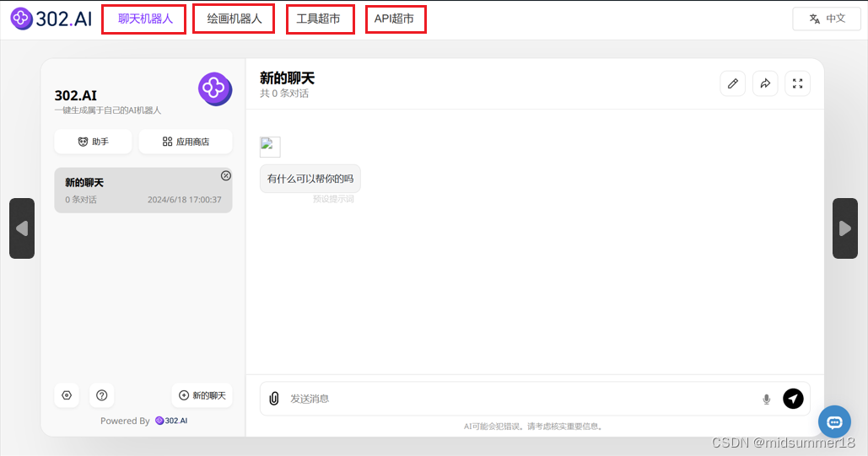868x456 pixels.
Task: Delete the 新的聊天 conversation via its X icon
Action: pyautogui.click(x=226, y=175)
